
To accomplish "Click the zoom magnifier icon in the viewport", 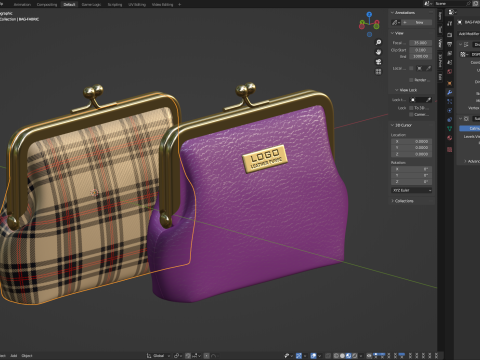I will tap(378, 42).
